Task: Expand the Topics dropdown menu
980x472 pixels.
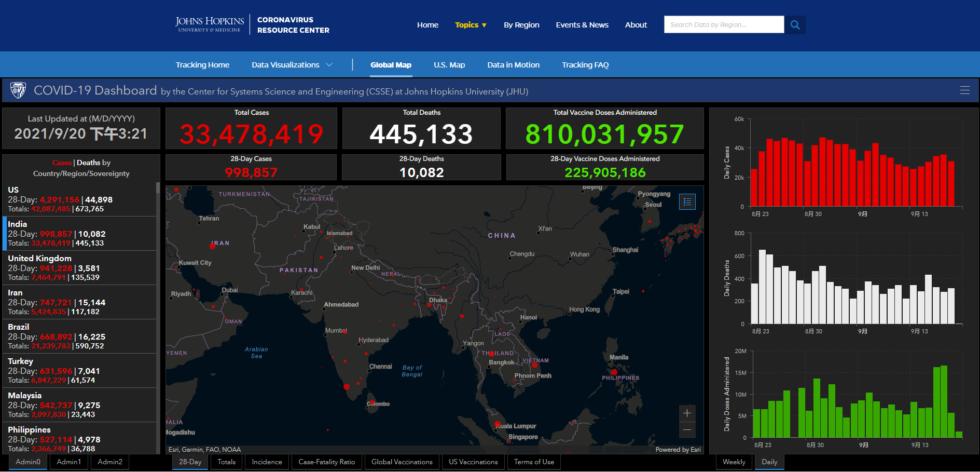Action: [x=471, y=25]
